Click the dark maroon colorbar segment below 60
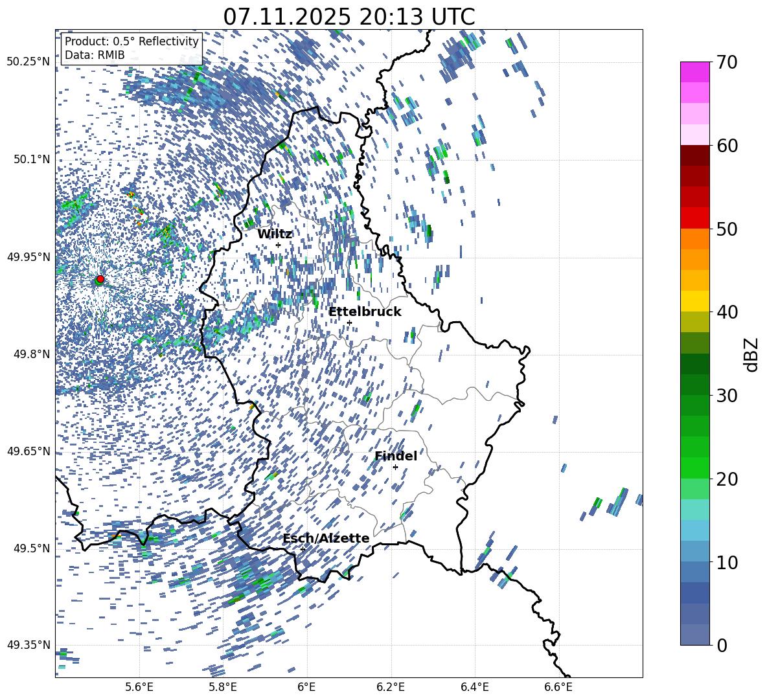The height and width of the screenshot is (700, 767). click(694, 155)
